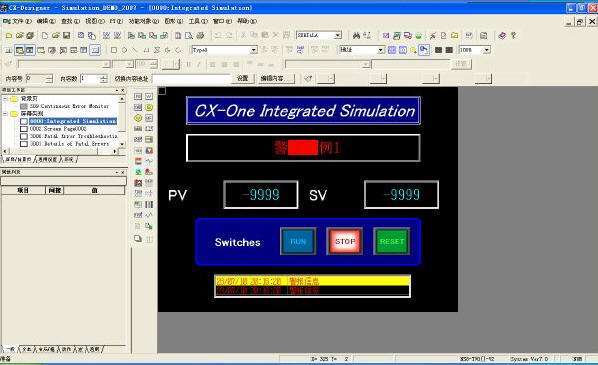Select the line drawing tool

[x=135, y=50]
